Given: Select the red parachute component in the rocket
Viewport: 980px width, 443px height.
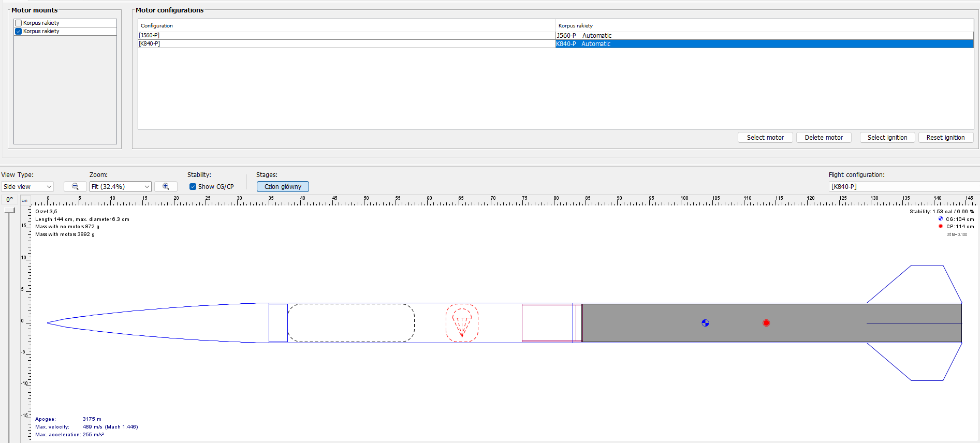Looking at the screenshot, I should [x=462, y=323].
